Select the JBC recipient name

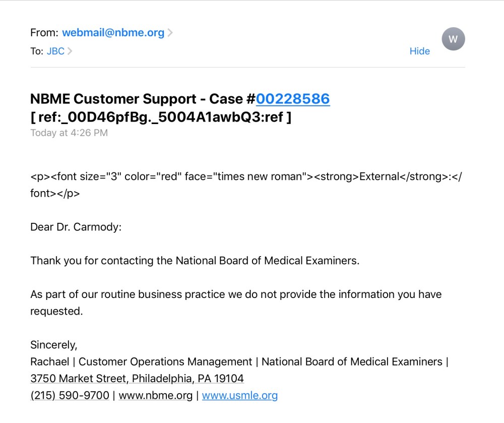pos(55,51)
